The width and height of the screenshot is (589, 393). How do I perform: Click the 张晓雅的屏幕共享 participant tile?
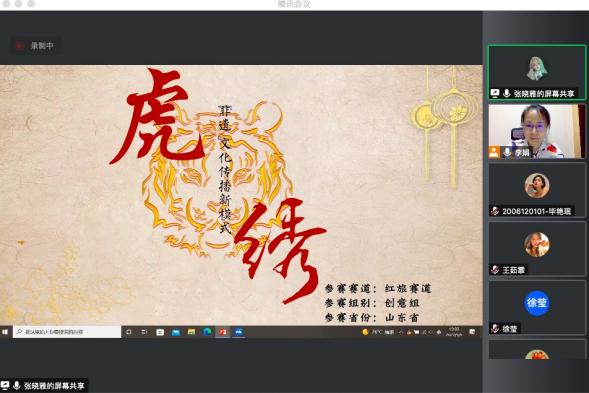point(537,73)
